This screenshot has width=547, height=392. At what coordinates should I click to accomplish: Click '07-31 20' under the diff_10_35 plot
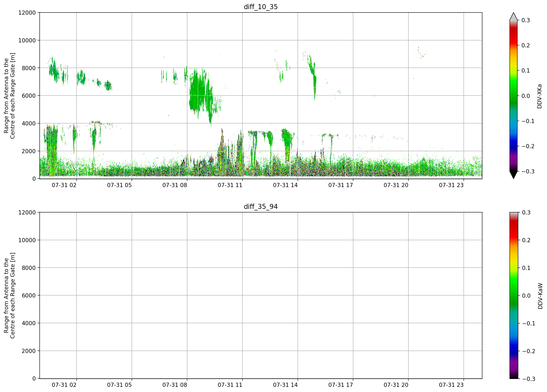(x=396, y=185)
